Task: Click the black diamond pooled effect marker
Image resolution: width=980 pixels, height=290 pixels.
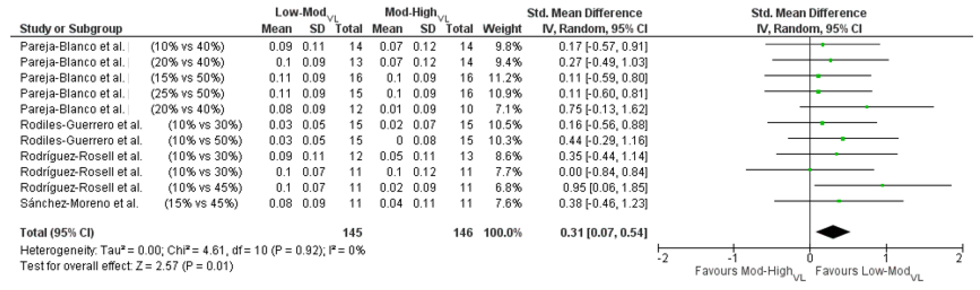Action: pos(833,232)
